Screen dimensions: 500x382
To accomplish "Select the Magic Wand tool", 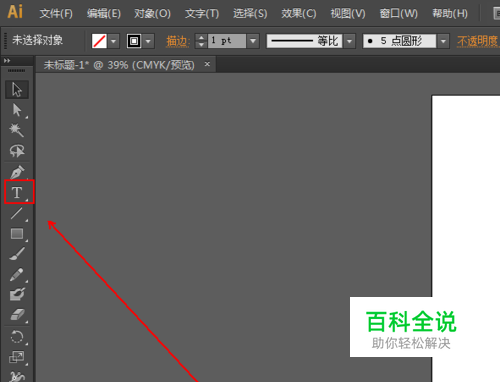I will [17, 130].
